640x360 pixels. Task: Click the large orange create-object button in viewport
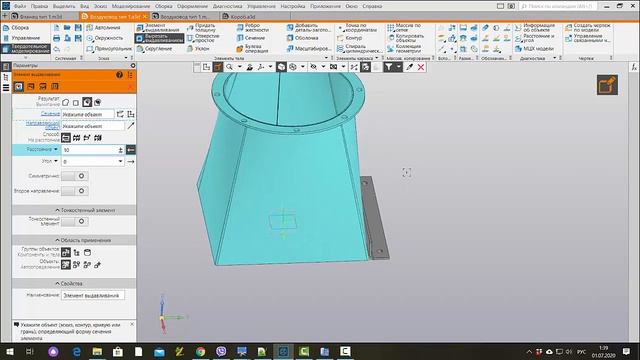[x=607, y=85]
